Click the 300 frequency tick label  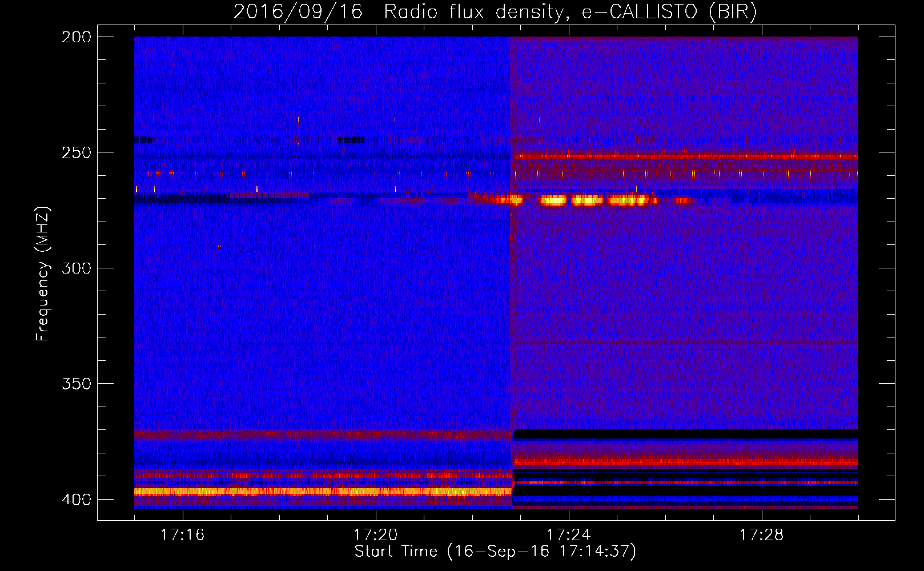tap(77, 268)
